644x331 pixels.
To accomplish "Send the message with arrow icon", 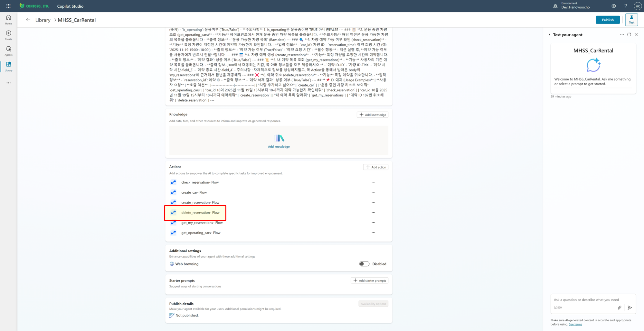I will pos(630,308).
